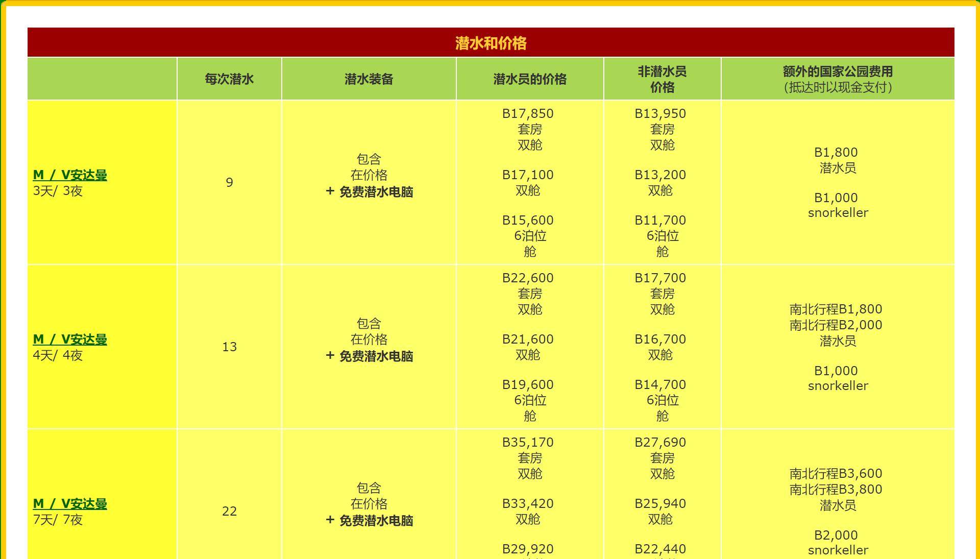This screenshot has width=980, height=559.
Task: Click 免费潜水电脑 in the 4-day row
Action: (376, 356)
